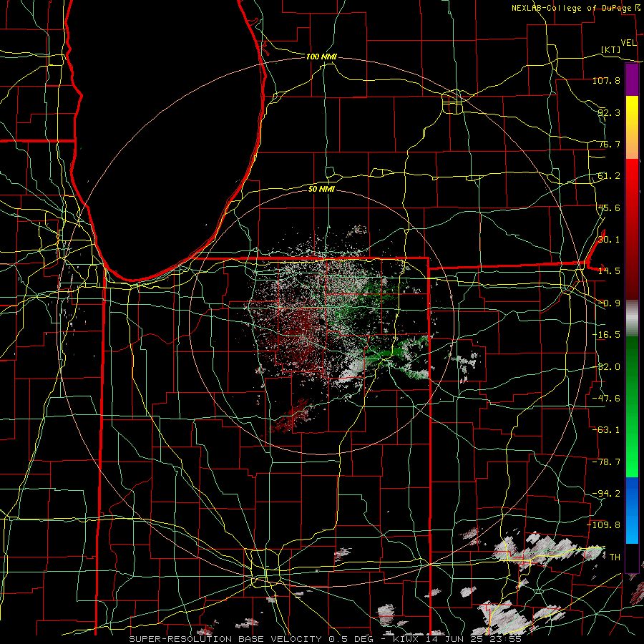The height and width of the screenshot is (644, 644).
Task: Click the 100 NMI range ring label
Action: [321, 57]
